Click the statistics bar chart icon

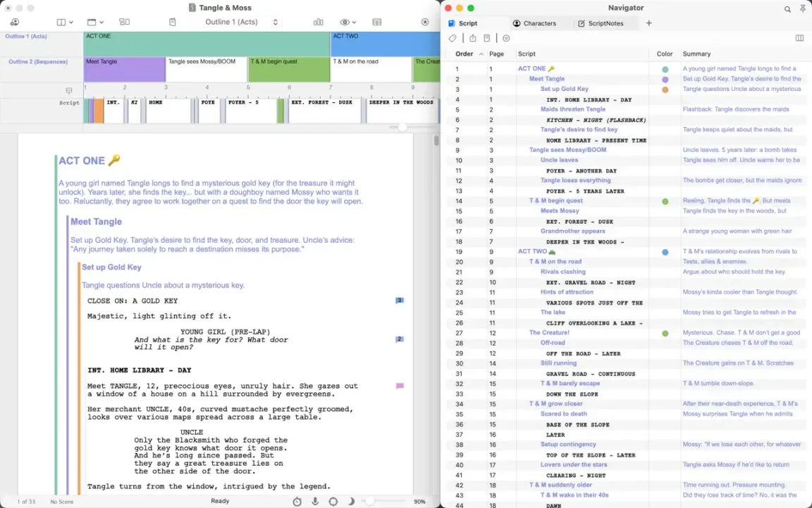pos(319,23)
